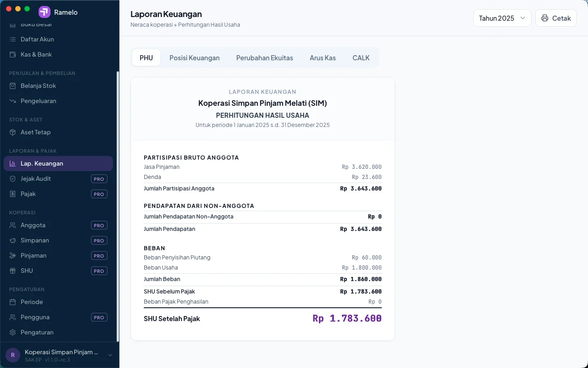
Task: Click Beban Usaha amount Rp 1.800.000
Action: [362, 268]
